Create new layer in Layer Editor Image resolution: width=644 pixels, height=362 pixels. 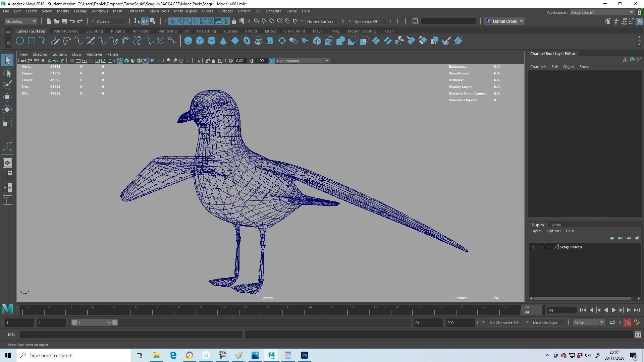pyautogui.click(x=629, y=238)
